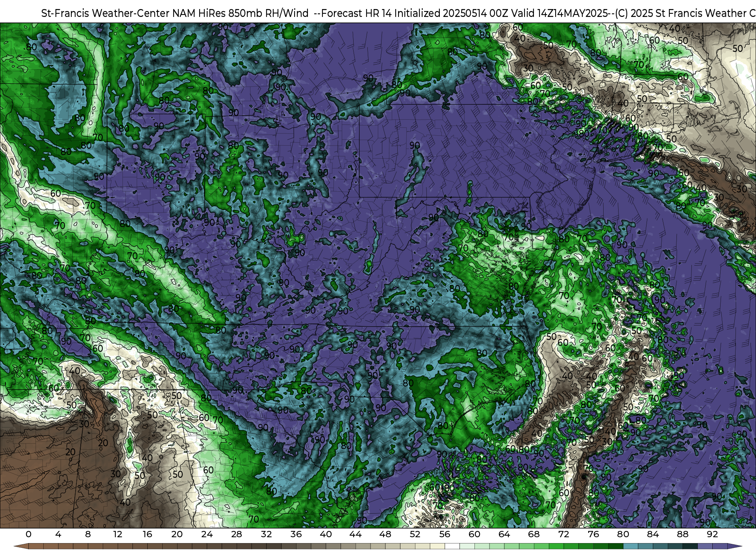Click colorbar label '64'
756x551 pixels.
click(504, 534)
